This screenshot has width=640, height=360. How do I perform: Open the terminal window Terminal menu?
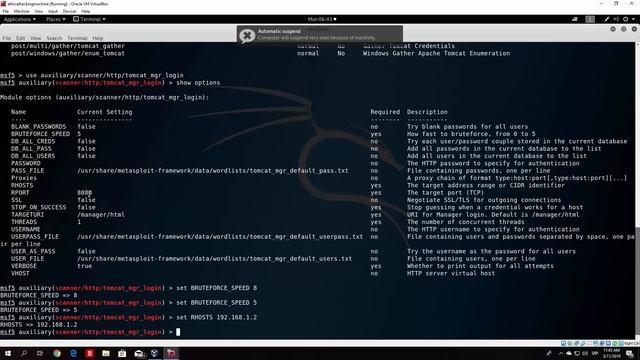(x=77, y=38)
